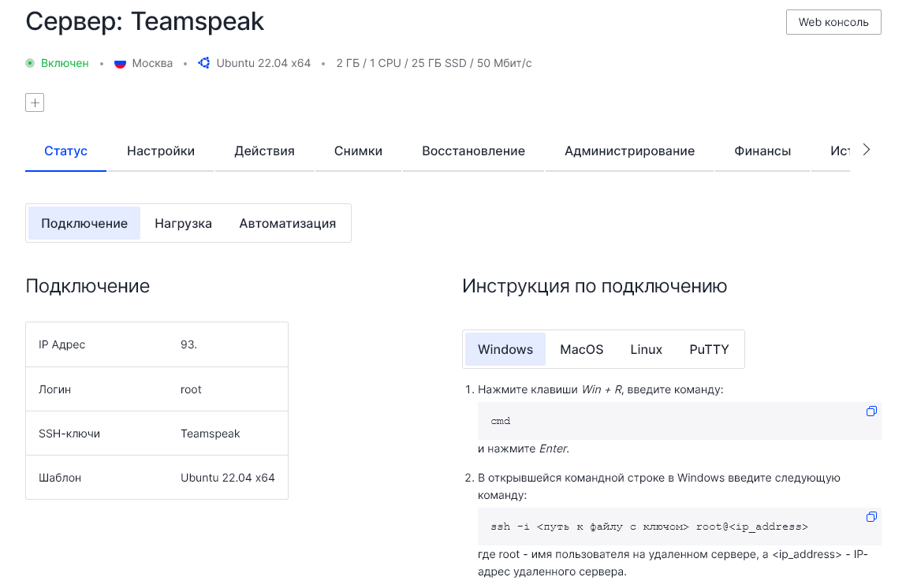Click the plus icon to add tag
Image resolution: width=906 pixels, height=588 pixels.
tap(35, 102)
